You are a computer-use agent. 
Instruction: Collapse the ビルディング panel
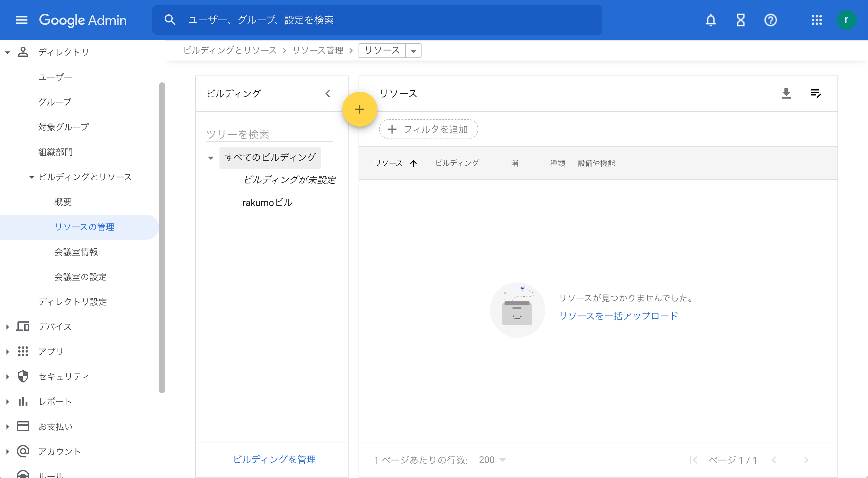[328, 94]
